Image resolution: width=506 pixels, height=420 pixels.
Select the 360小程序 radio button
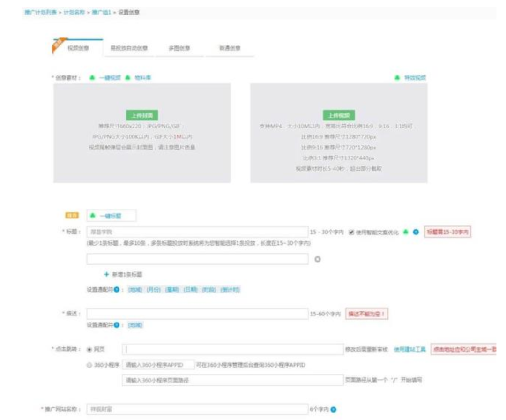point(89,365)
